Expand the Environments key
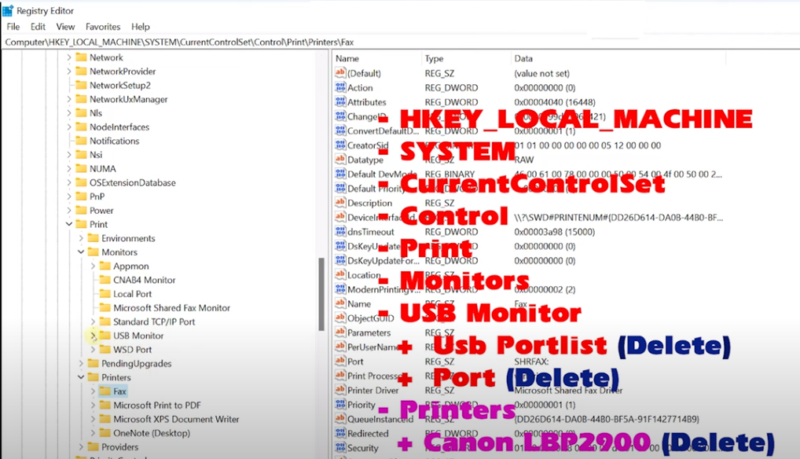 [81, 238]
